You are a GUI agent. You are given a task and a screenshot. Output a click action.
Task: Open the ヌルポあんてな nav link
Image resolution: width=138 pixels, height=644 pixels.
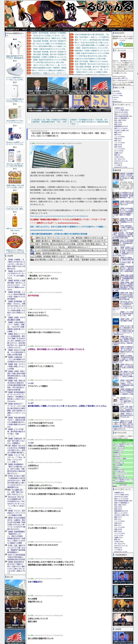pos(83,30)
